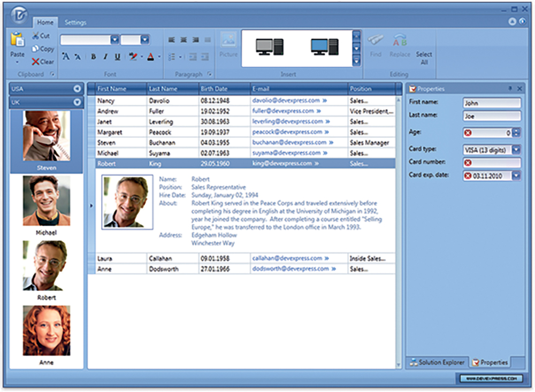This screenshot has height=392, width=535.
Task: Expand the USA group in sidebar
Action: (77, 89)
